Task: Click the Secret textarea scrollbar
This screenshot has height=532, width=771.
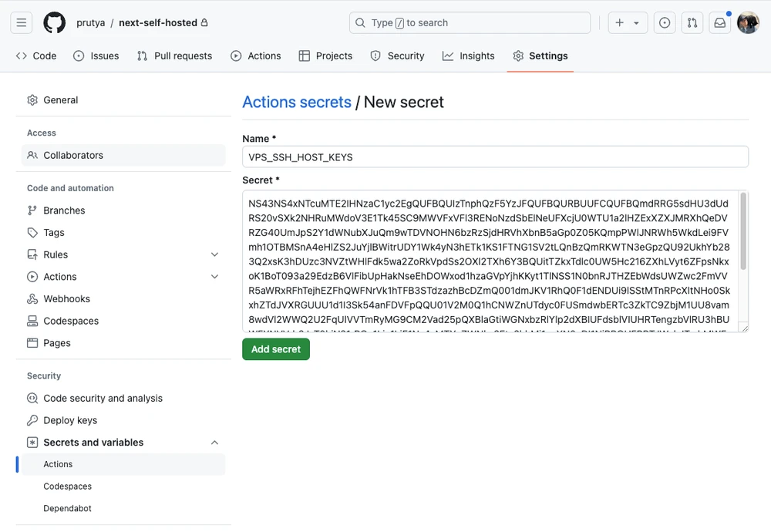Action: [x=743, y=231]
